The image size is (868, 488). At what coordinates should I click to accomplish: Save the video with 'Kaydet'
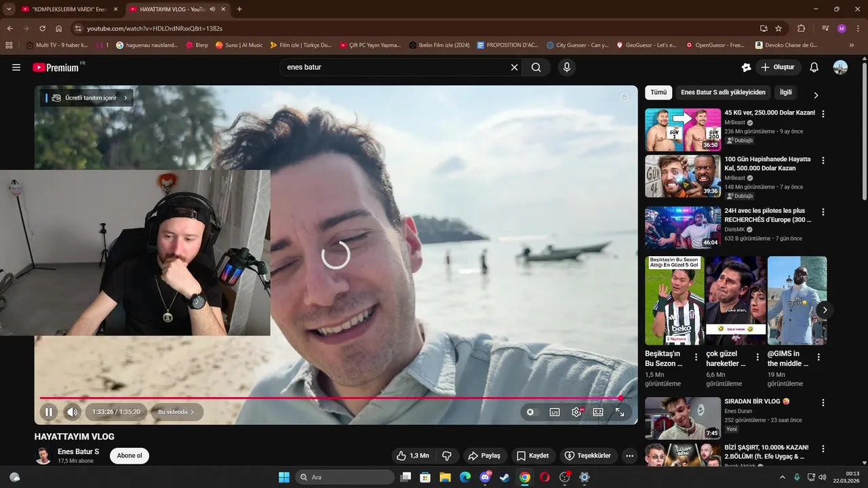tap(532, 455)
